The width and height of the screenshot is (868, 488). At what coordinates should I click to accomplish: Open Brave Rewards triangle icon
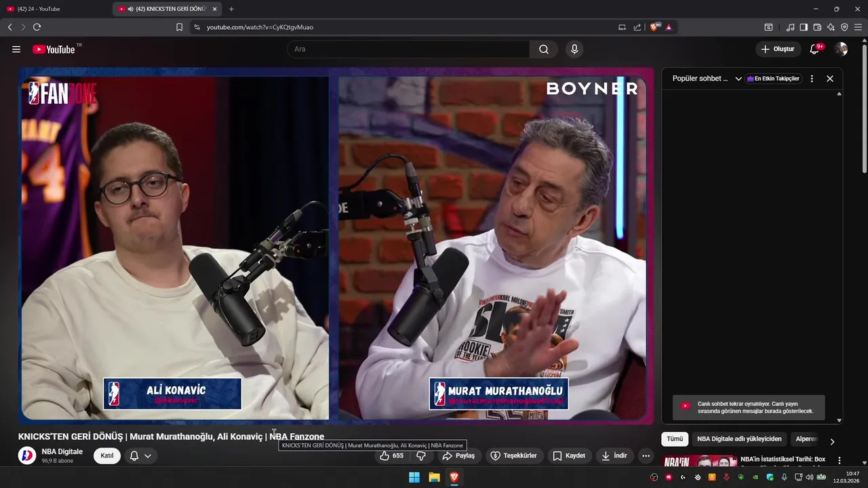click(669, 27)
